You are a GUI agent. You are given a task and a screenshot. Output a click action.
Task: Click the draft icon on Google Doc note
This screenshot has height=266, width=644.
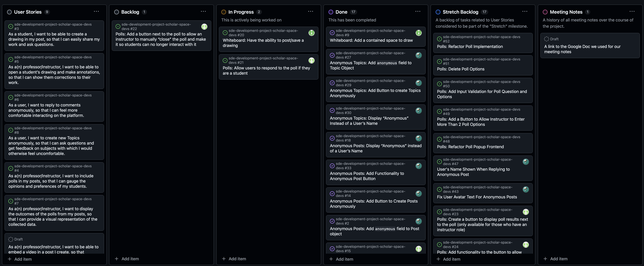(x=547, y=39)
